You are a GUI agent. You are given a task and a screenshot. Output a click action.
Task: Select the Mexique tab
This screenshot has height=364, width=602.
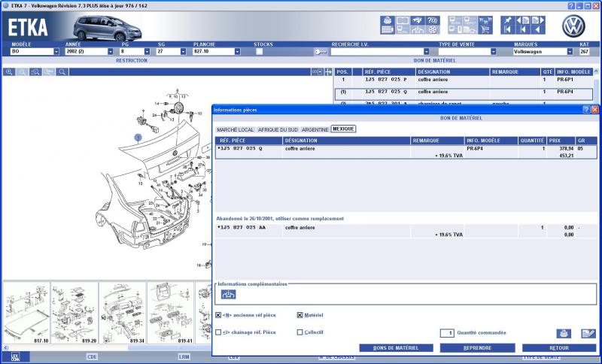343,129
